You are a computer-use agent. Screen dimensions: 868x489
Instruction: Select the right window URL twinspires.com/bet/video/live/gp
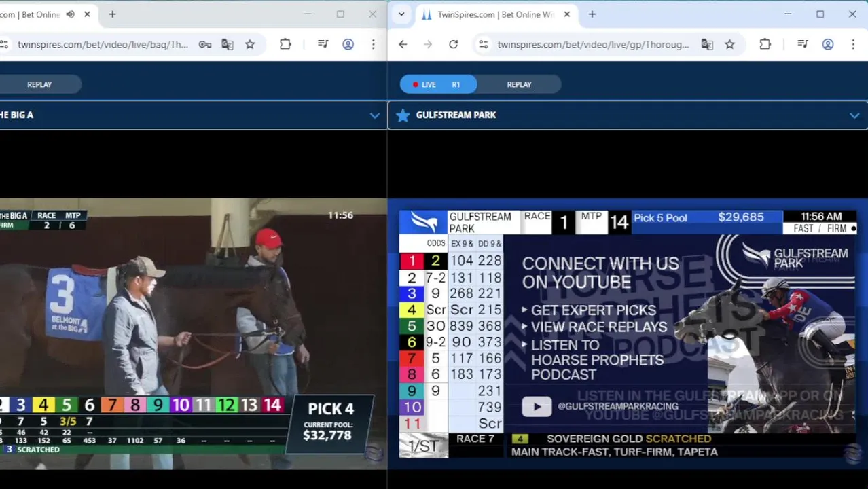[593, 44]
